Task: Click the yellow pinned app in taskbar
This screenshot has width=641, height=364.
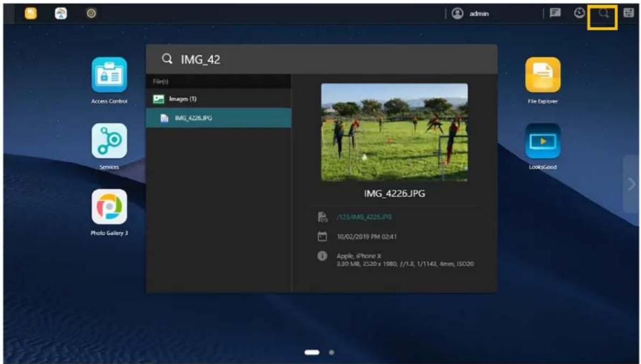Action: point(31,15)
